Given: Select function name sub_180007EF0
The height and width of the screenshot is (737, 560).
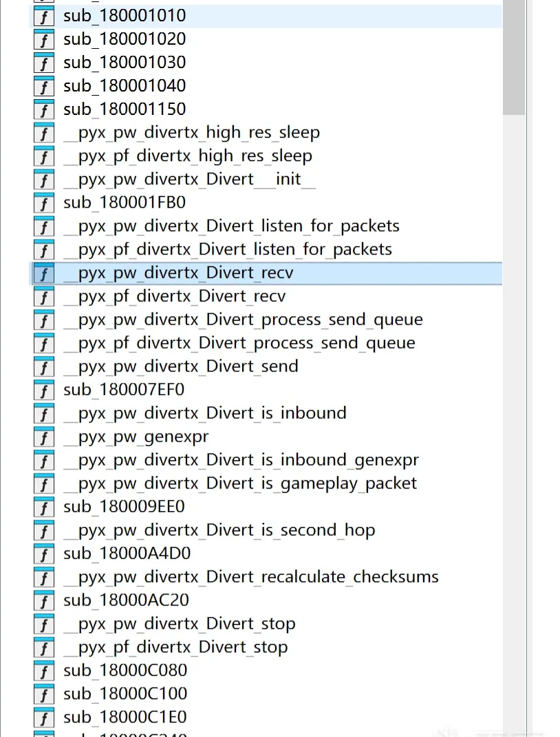Looking at the screenshot, I should point(124,389).
